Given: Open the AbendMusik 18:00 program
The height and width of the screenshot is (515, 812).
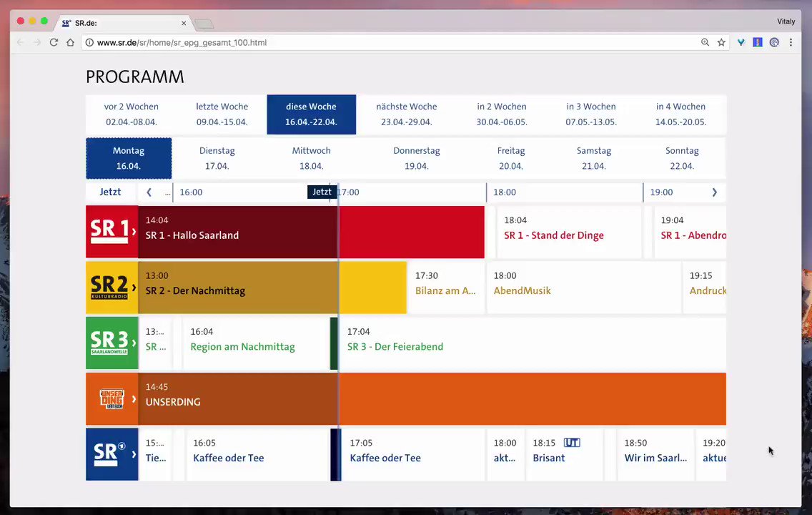Looking at the screenshot, I should (583, 288).
